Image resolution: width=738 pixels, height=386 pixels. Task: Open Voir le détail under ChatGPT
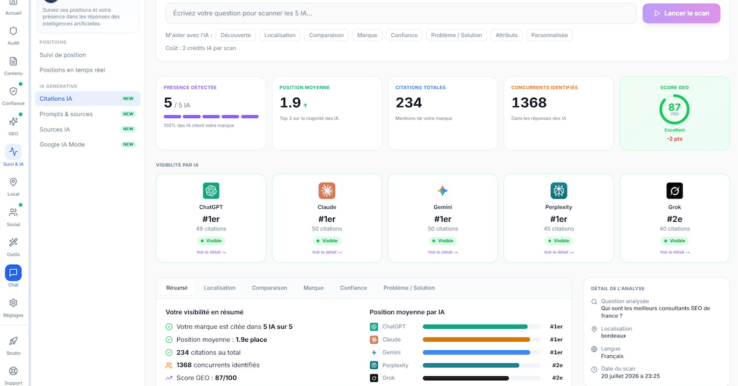coord(211,252)
